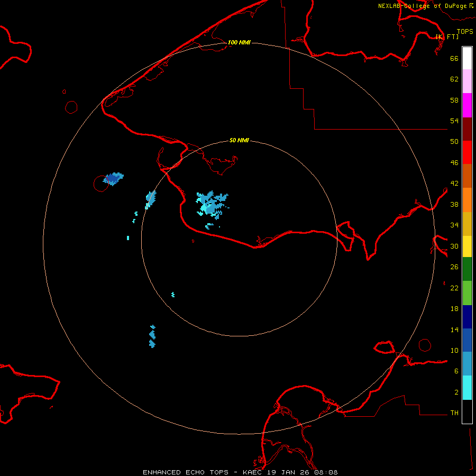
Task: Click the dark red 54 legend swatch
Action: pos(467,129)
